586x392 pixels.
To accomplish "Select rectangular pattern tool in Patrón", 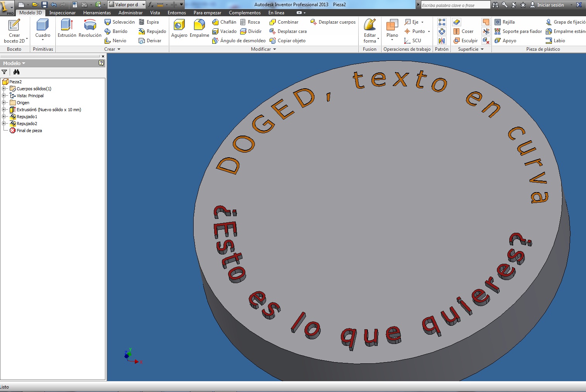I will pyautogui.click(x=442, y=22).
